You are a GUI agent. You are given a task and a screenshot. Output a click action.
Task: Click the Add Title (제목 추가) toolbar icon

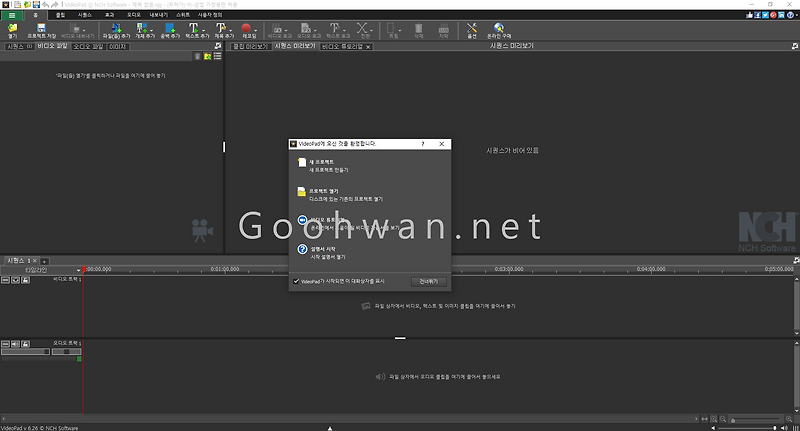coord(221,30)
